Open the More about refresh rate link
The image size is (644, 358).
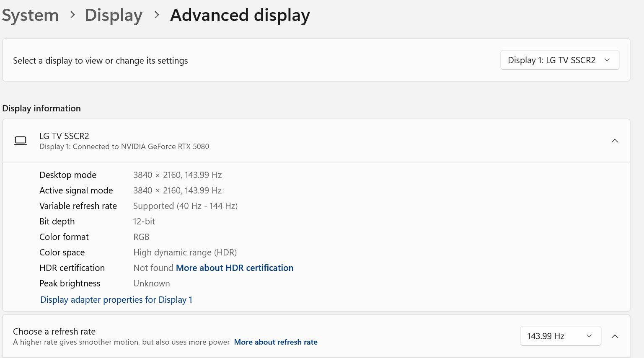click(x=275, y=342)
